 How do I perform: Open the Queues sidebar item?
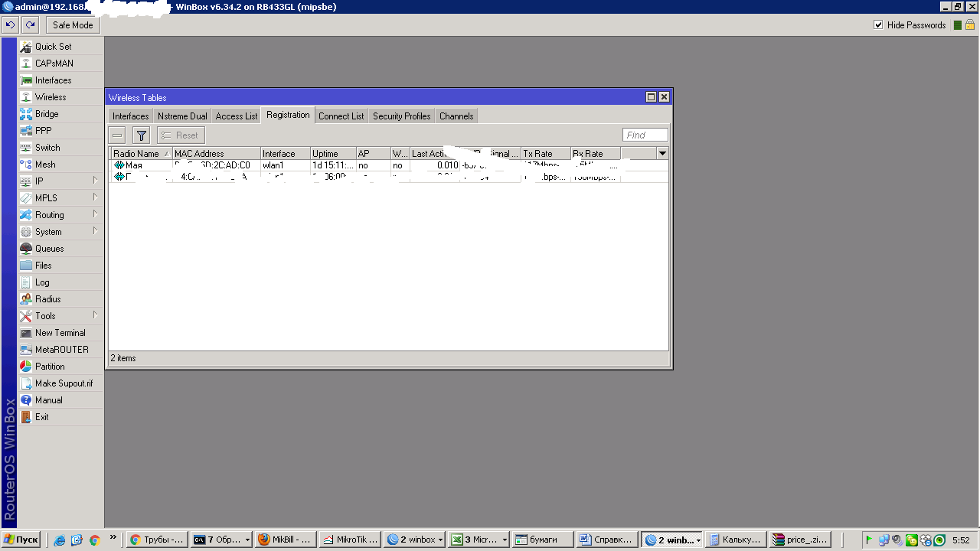pyautogui.click(x=49, y=249)
